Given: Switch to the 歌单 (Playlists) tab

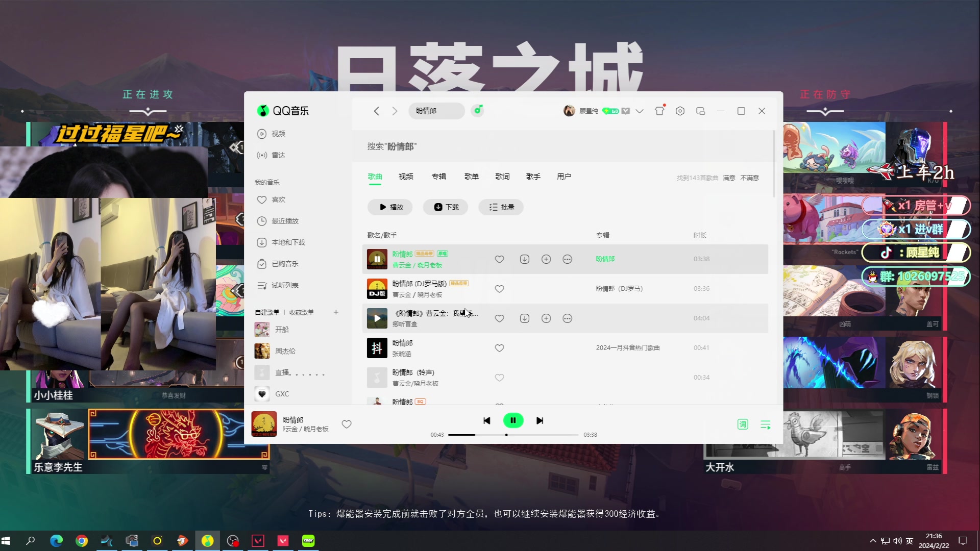Looking at the screenshot, I should point(472,177).
